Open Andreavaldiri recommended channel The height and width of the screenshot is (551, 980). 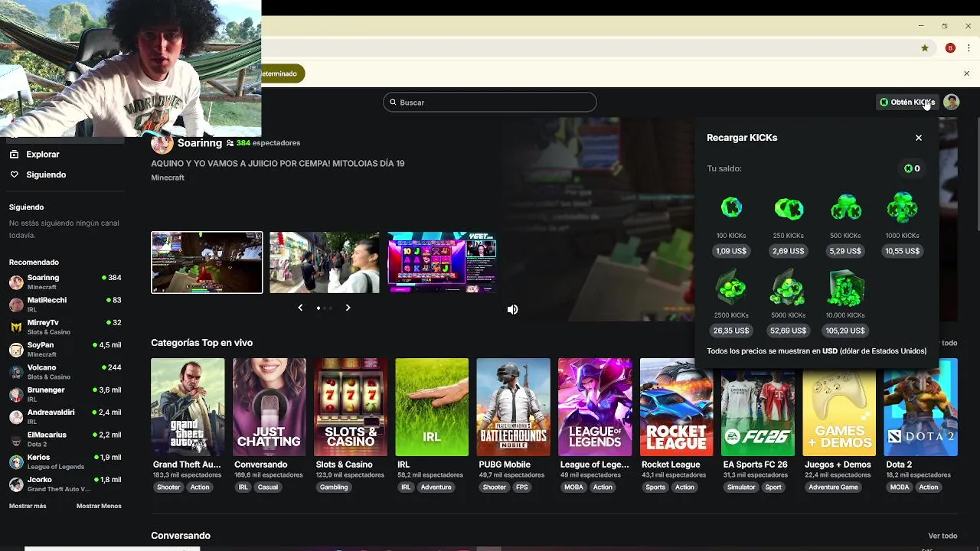(65, 416)
